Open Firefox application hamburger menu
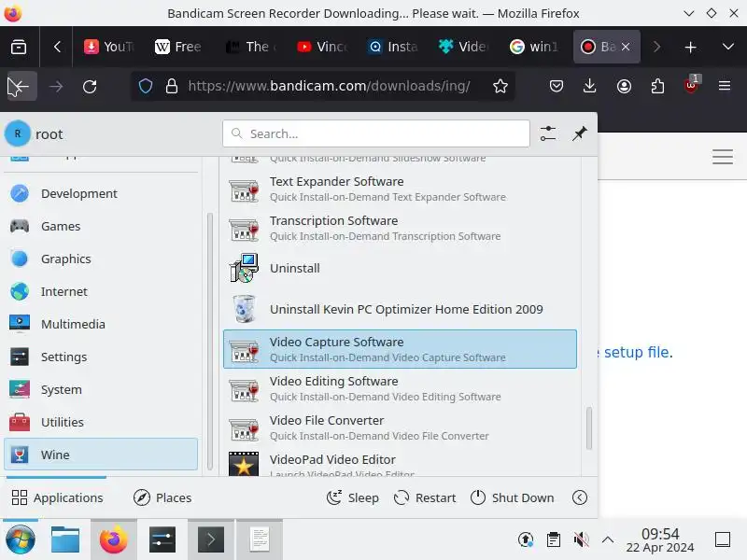Image resolution: width=747 pixels, height=560 pixels. (725, 86)
